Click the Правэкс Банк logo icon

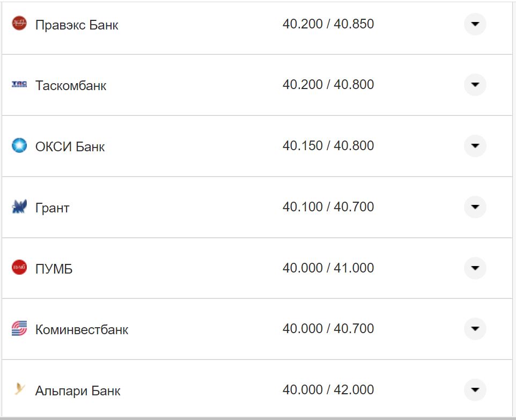tap(19, 24)
